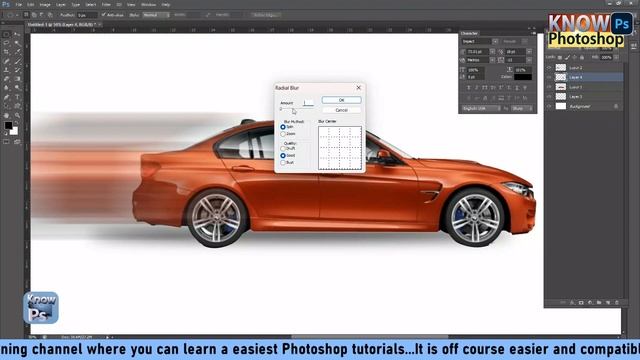Select the Gradient tool
The width and height of the screenshot is (640, 360).
point(17,79)
